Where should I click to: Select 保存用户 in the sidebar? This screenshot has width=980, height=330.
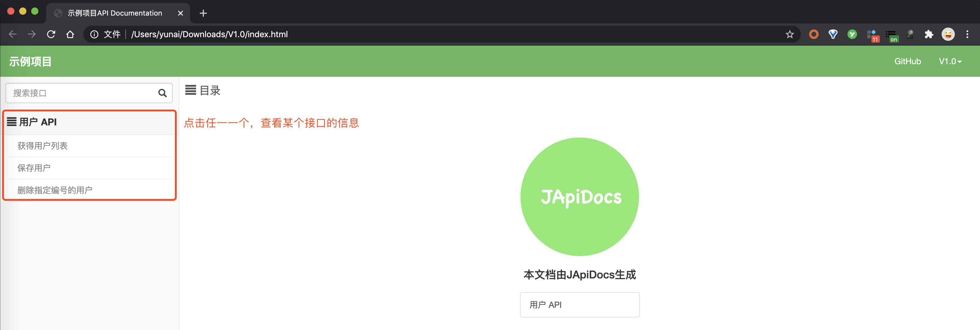tap(34, 168)
